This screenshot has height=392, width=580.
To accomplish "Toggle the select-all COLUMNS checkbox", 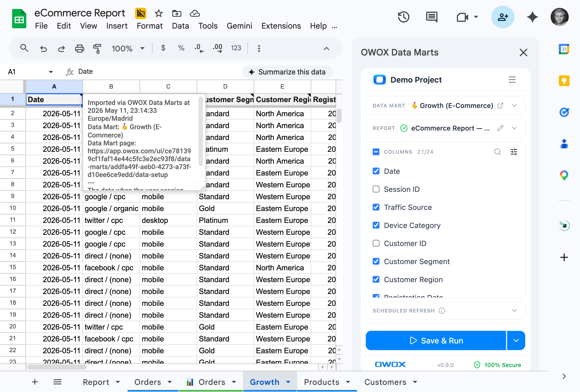I will tap(376, 152).
